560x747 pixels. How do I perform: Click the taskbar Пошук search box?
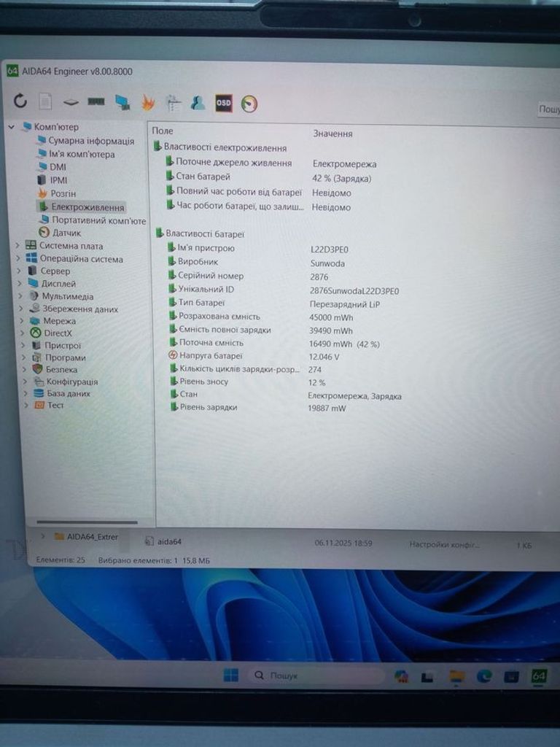pyautogui.click(x=316, y=676)
